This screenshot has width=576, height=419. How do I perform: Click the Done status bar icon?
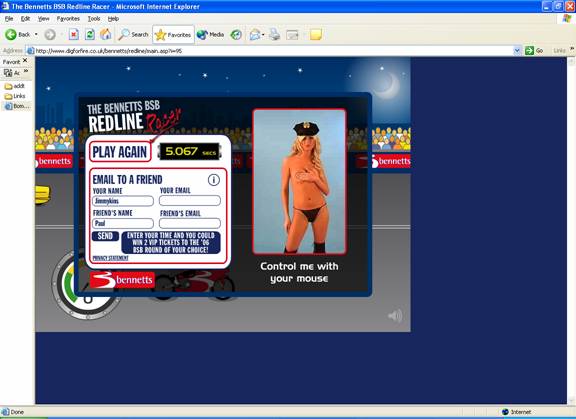click(x=6, y=412)
